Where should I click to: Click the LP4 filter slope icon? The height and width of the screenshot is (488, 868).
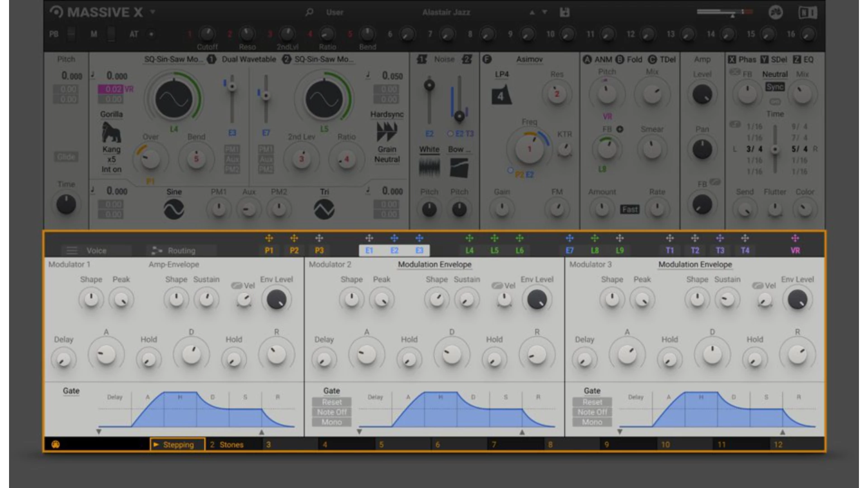(x=501, y=95)
